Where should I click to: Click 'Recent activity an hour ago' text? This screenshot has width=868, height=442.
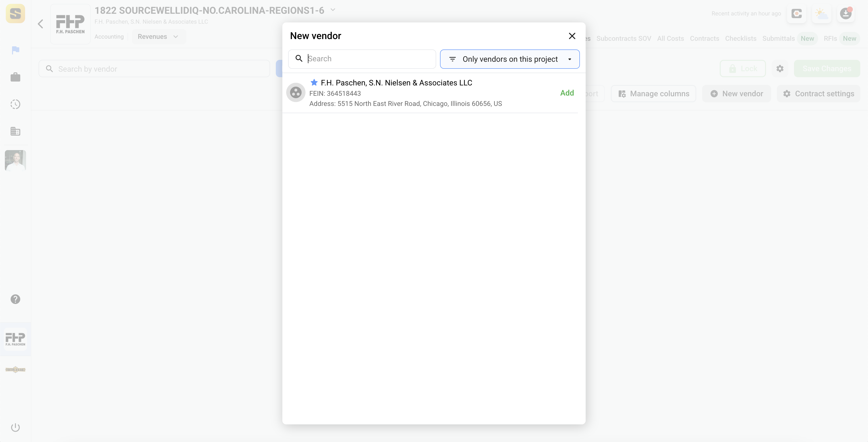[x=746, y=14]
